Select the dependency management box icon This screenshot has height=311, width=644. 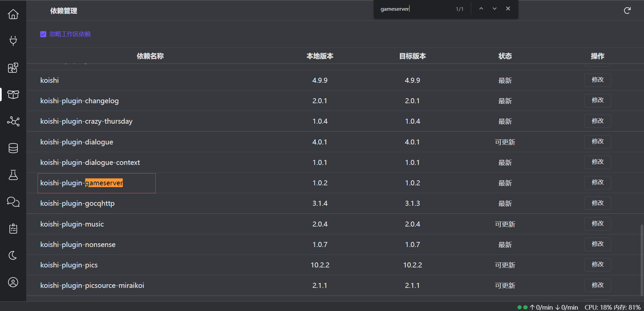pos(13,95)
